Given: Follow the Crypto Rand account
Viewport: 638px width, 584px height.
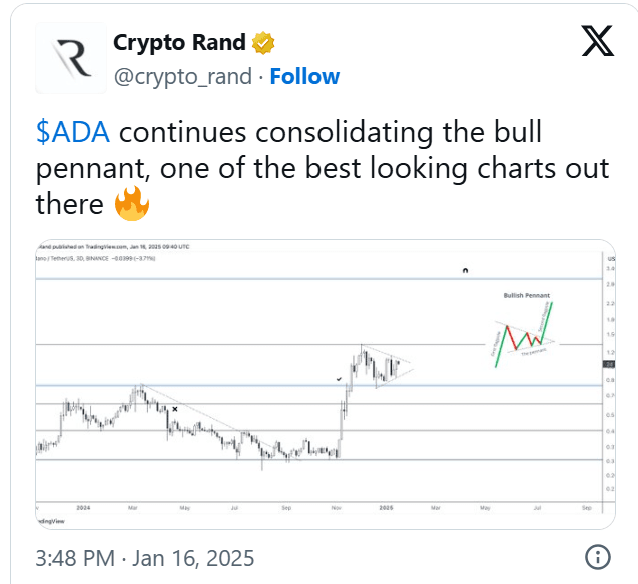Looking at the screenshot, I should (304, 77).
